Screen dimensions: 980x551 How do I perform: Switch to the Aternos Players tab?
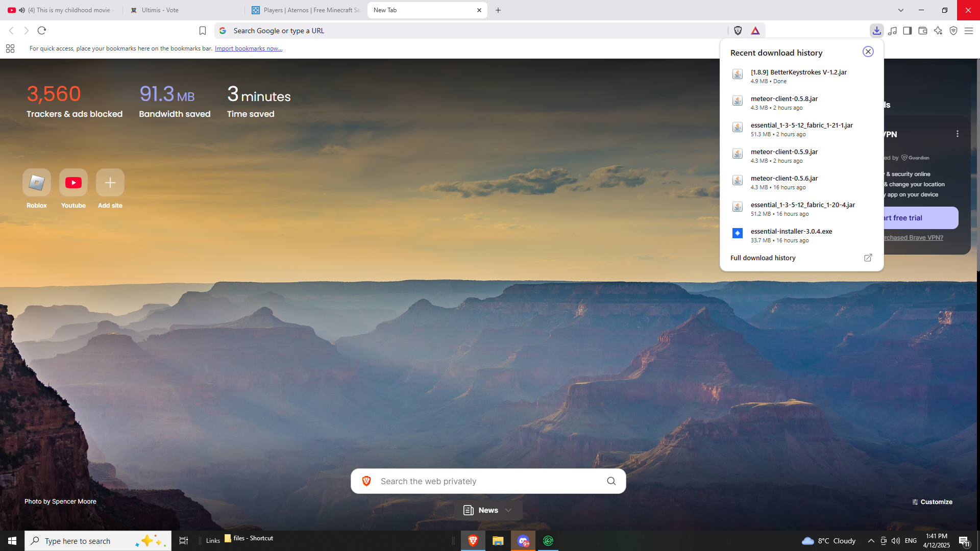click(306, 10)
